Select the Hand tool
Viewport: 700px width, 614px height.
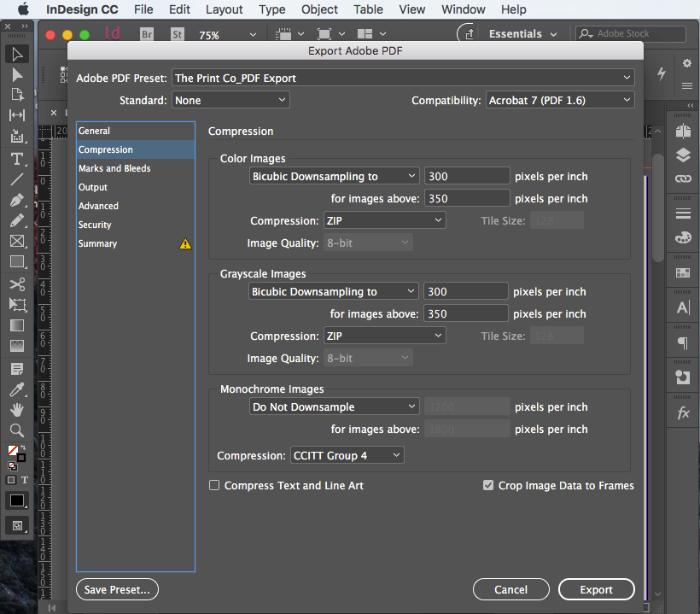17,410
